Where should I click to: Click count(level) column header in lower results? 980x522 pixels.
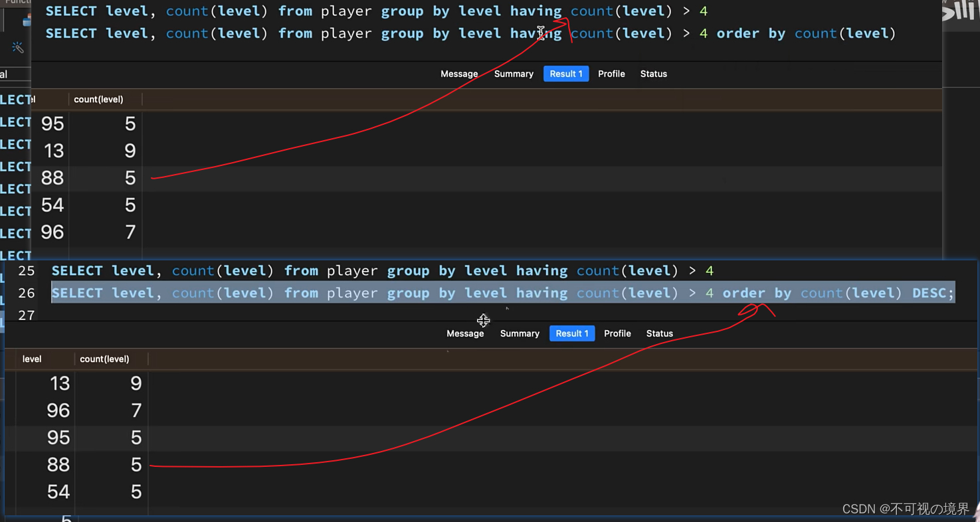coord(104,359)
